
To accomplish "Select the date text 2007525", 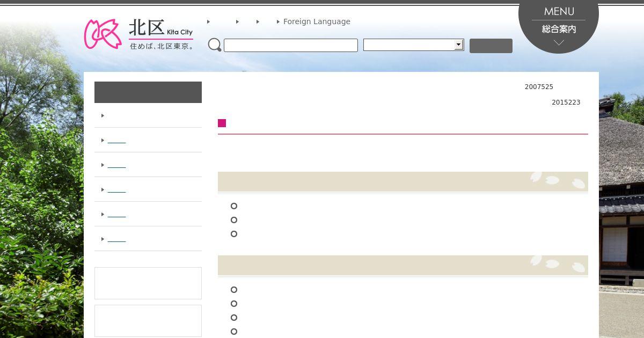I will 539,87.
